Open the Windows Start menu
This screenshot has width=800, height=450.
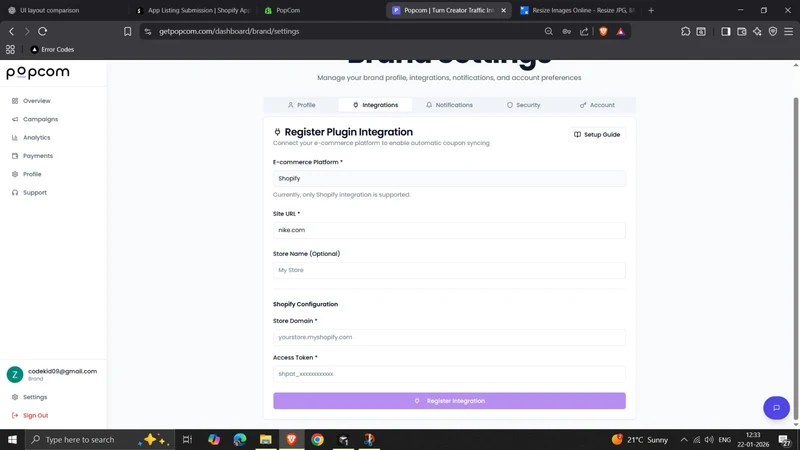click(12, 439)
